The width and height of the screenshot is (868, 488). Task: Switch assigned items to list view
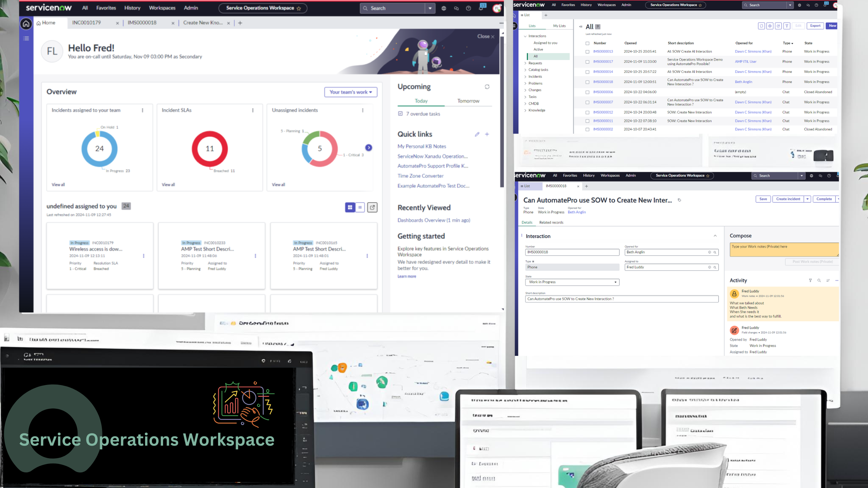(x=359, y=207)
